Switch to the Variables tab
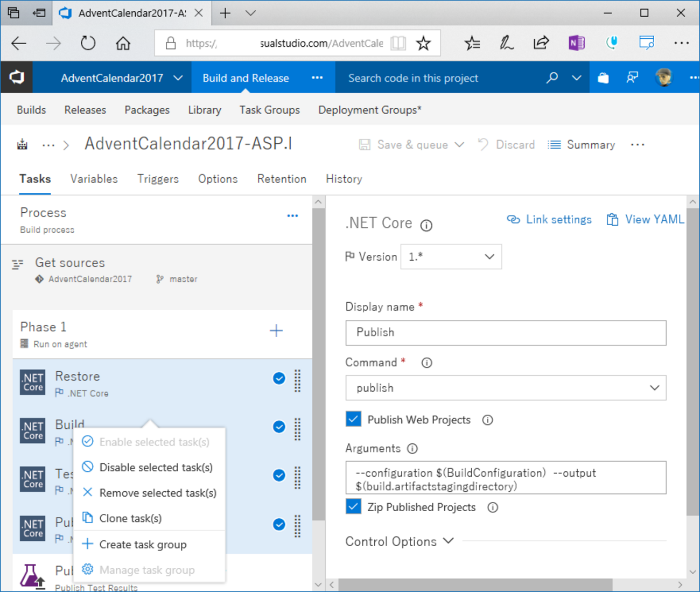700x592 pixels. pyautogui.click(x=94, y=179)
